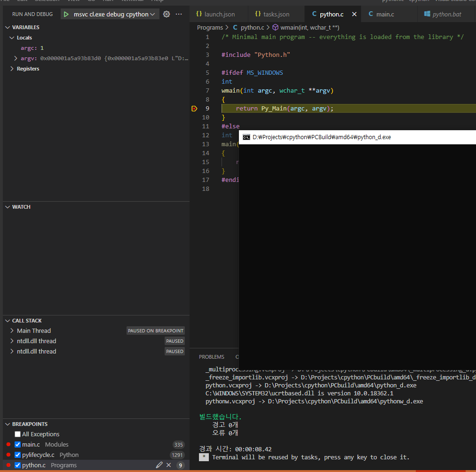This screenshot has width=476, height=472.
Task: Close the python.c editor tab
Action: tap(354, 14)
